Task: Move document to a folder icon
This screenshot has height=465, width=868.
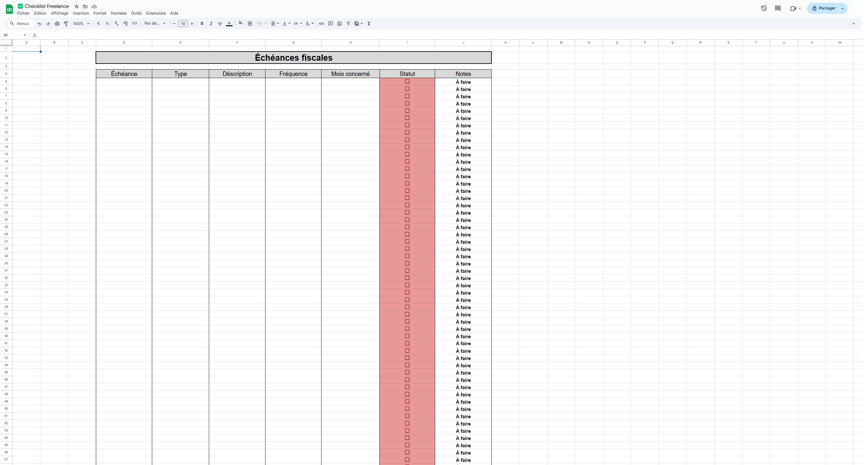Action: (x=85, y=6)
